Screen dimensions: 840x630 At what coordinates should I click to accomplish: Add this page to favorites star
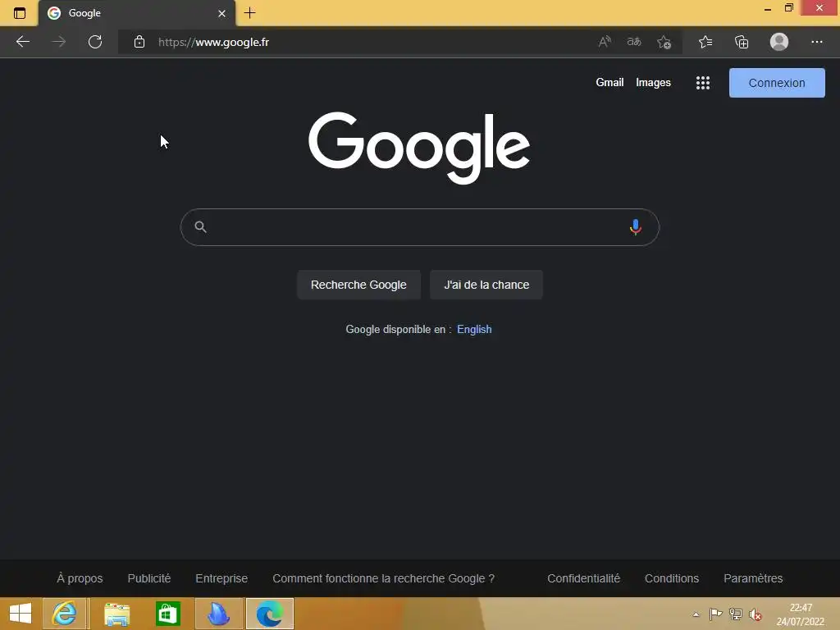[664, 42]
